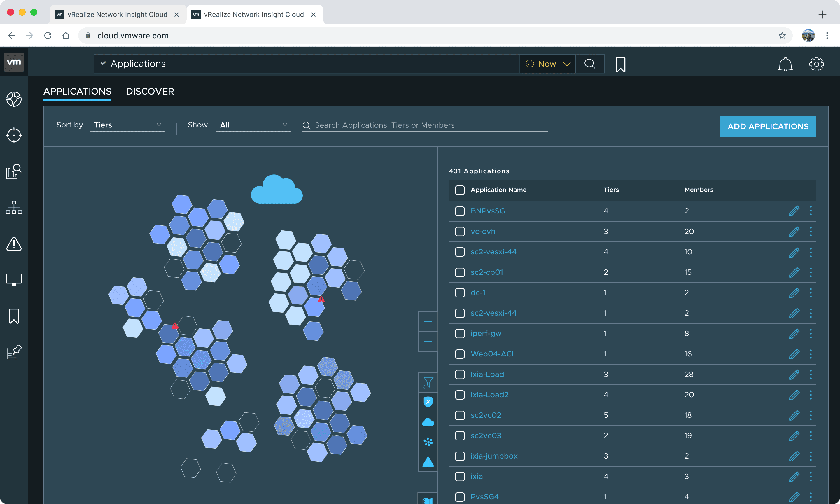Screen dimensions: 840x504
Task: Open the alerts triangle icon in sidebar
Action: coord(14,244)
